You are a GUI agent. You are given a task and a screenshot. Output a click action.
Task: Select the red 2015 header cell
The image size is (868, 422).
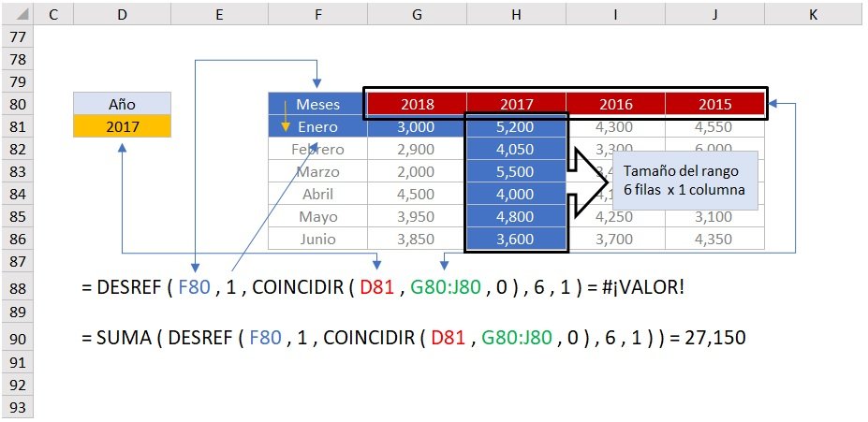[x=714, y=104]
